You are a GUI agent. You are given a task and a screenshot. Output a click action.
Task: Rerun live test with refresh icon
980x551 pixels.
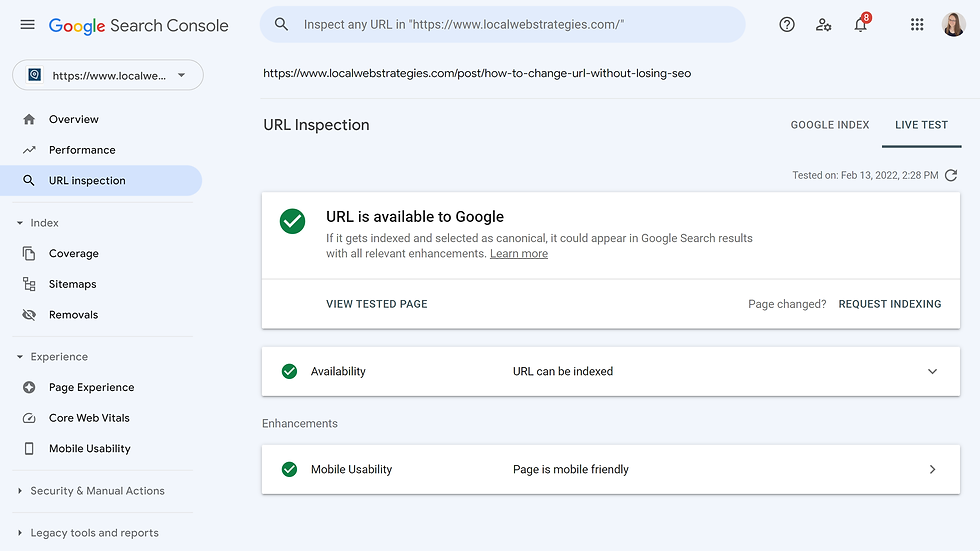click(x=951, y=176)
